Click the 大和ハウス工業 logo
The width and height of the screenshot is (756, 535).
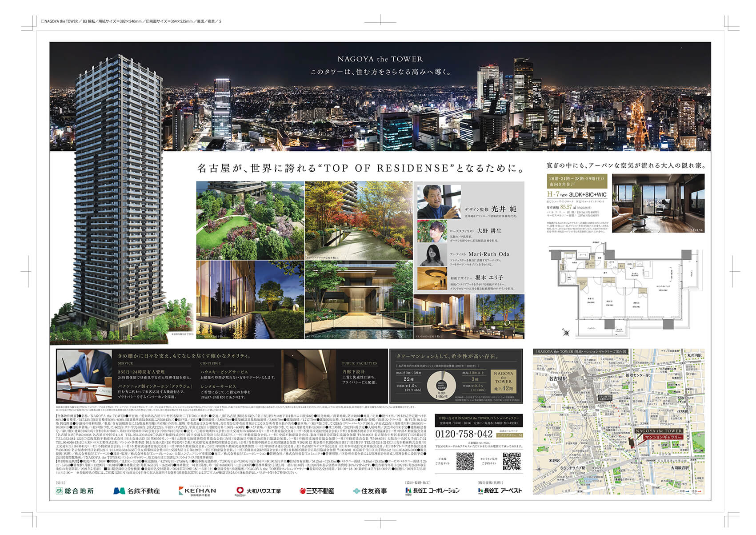258,491
